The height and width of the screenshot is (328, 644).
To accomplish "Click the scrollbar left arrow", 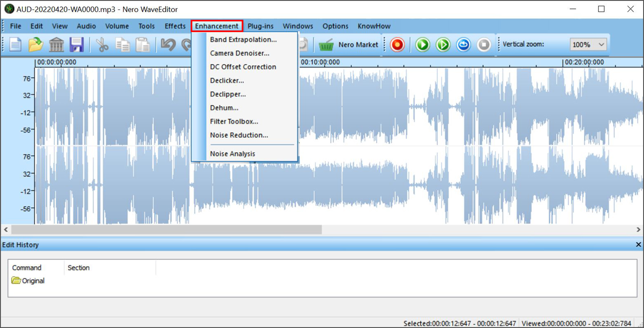I will click(6, 230).
